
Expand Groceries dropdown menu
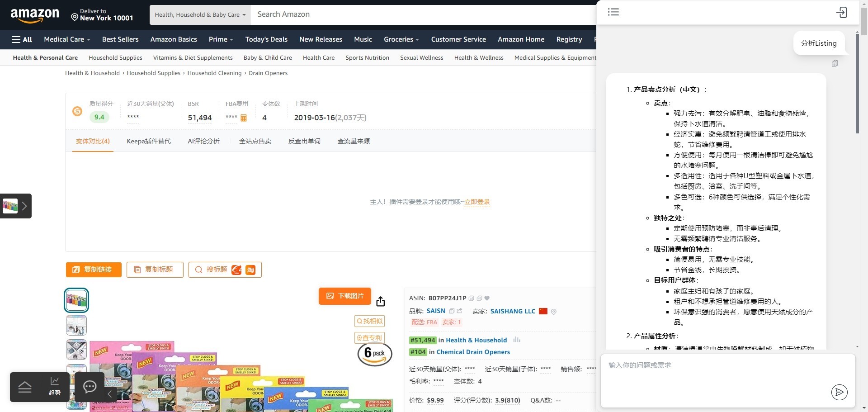[401, 39]
